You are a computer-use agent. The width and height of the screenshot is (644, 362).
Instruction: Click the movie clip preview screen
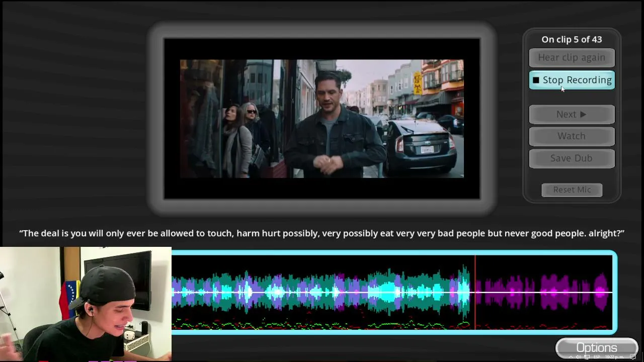[322, 119]
